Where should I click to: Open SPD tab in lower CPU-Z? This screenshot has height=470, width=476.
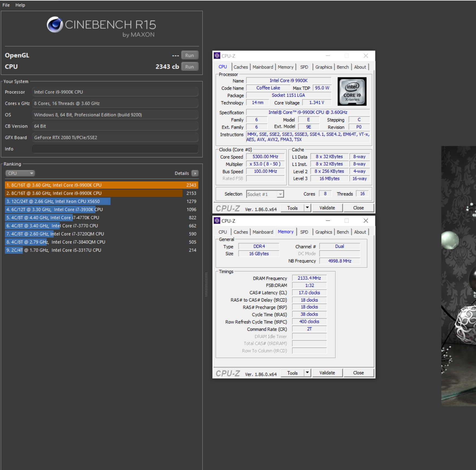pyautogui.click(x=304, y=232)
